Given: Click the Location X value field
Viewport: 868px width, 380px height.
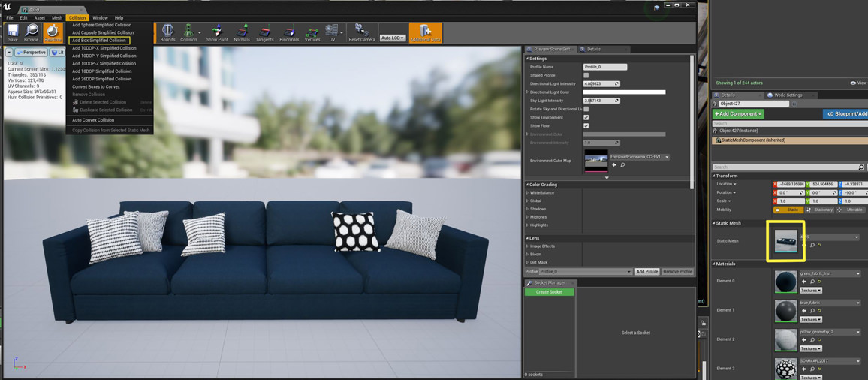Looking at the screenshot, I should click(x=791, y=184).
